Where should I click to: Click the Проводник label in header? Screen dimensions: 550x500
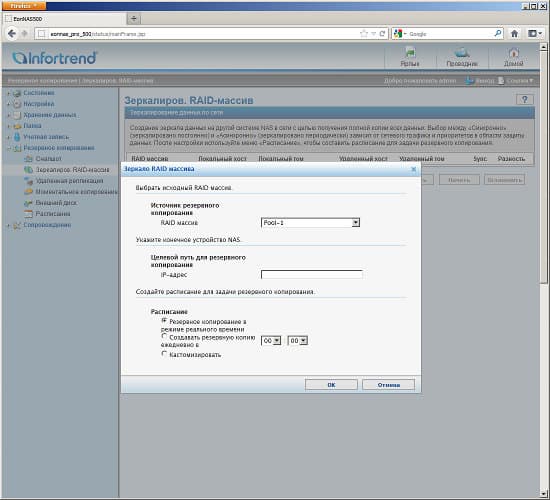coord(462,64)
